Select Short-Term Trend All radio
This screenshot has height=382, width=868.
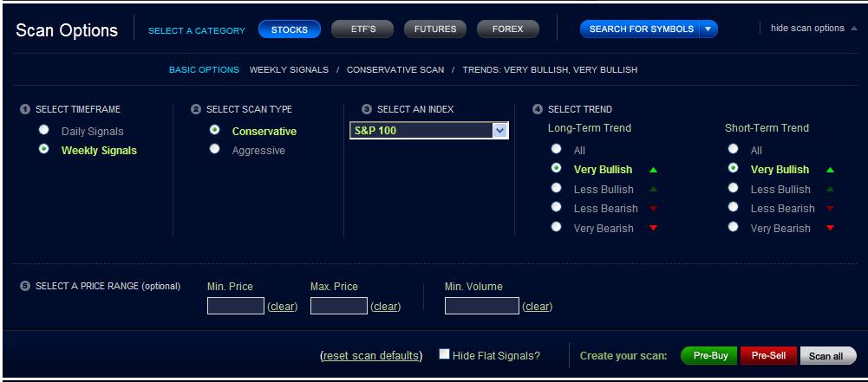[x=733, y=149]
